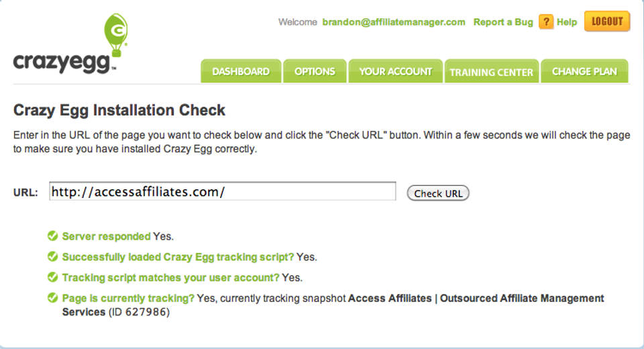The height and width of the screenshot is (349, 644).
Task: Click the Help text link
Action: [567, 22]
